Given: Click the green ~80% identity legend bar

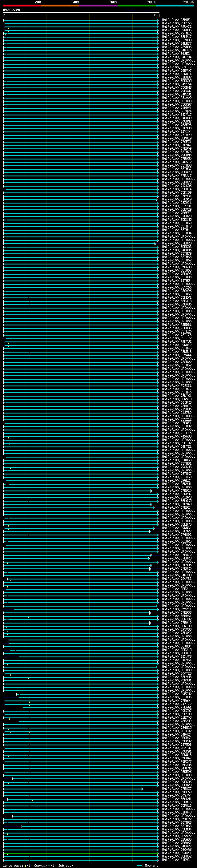Looking at the screenshot, I should point(137,6).
